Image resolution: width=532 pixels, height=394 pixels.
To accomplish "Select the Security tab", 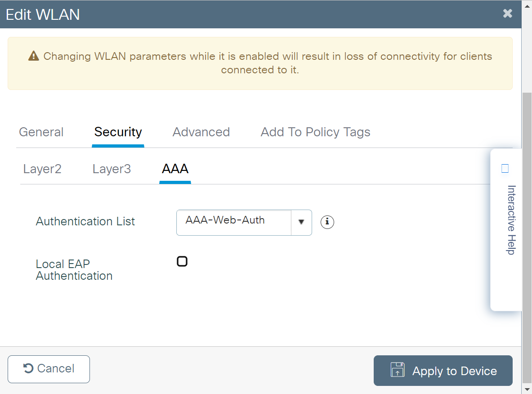I will tap(118, 132).
